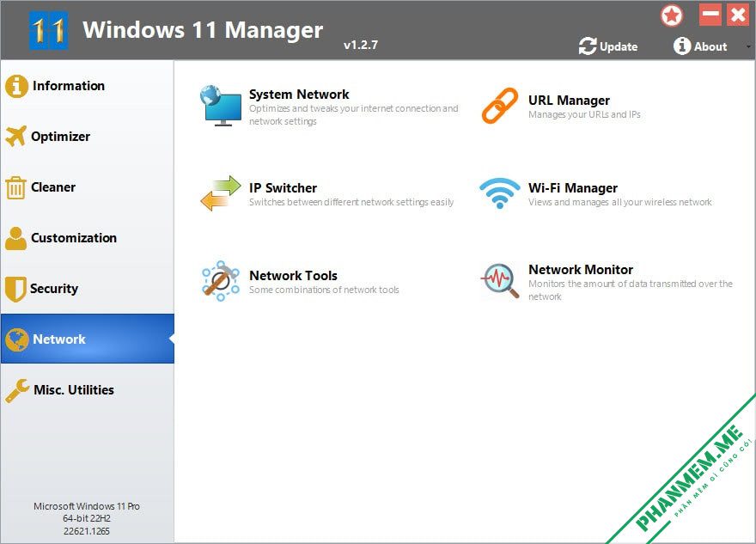The height and width of the screenshot is (544, 756).
Task: Click the Customization user icon
Action: coord(16,238)
